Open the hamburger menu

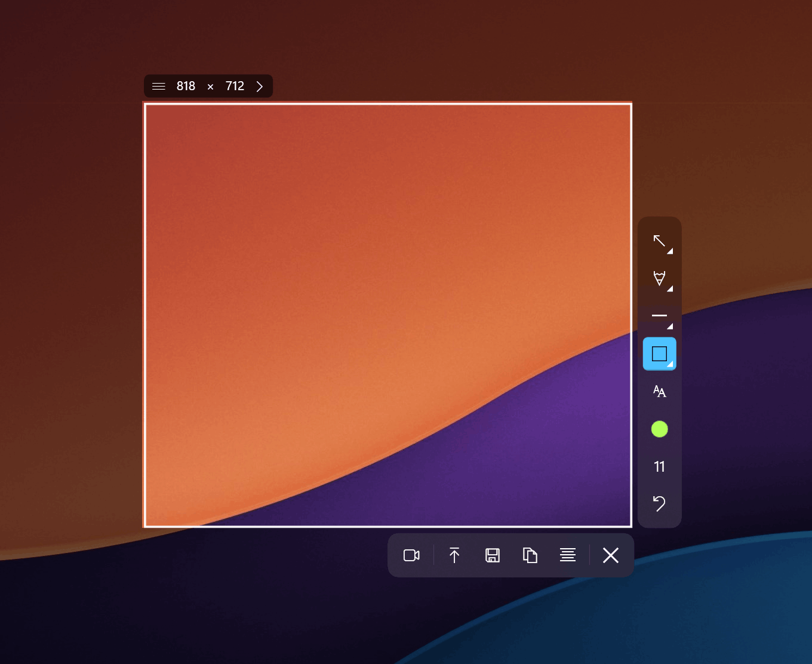point(158,86)
